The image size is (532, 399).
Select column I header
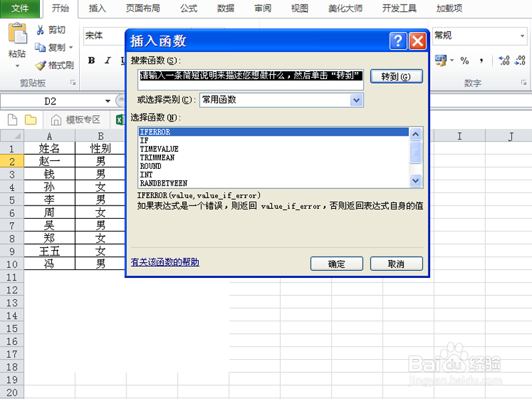[x=460, y=136]
